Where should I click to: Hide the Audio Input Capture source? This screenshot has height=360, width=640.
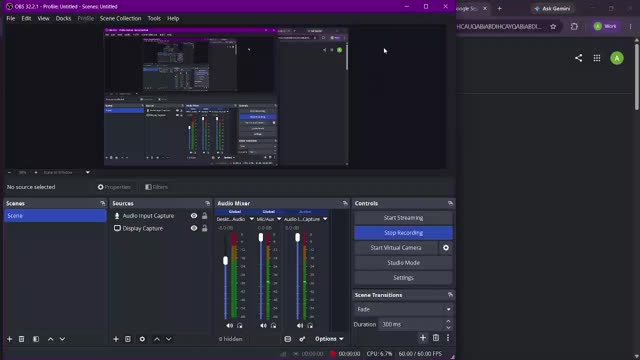point(194,216)
